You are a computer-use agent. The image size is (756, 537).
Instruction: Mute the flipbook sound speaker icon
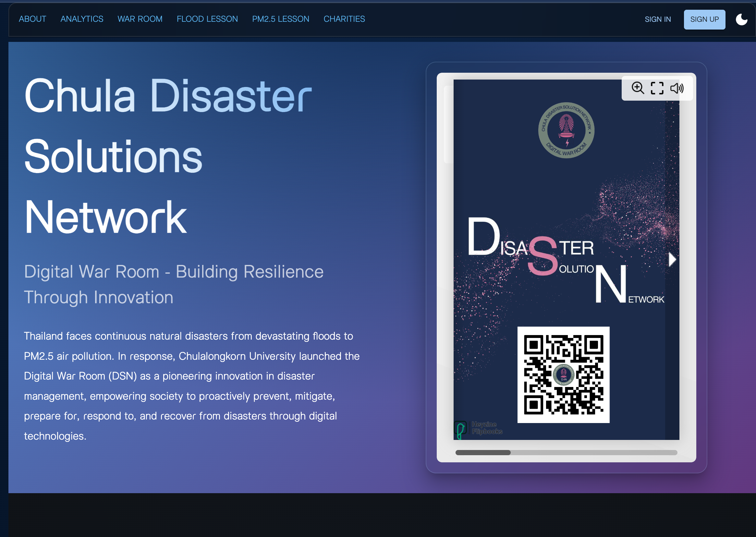677,88
